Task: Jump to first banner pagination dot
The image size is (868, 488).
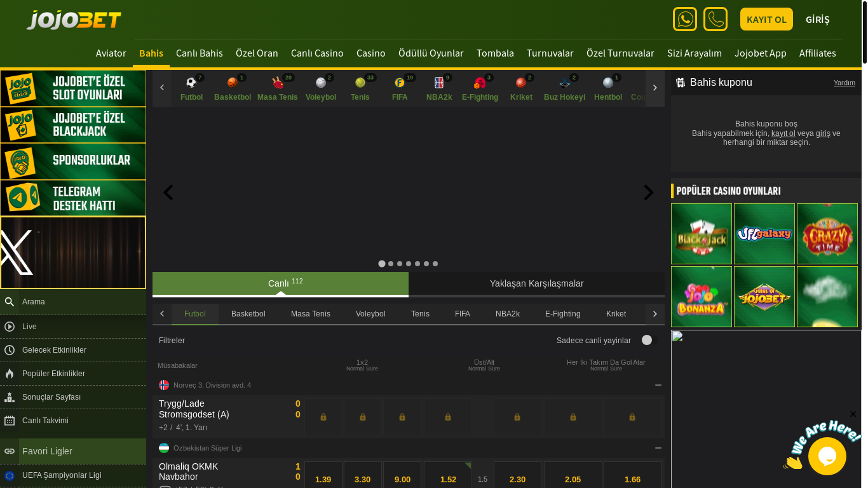Action: [x=382, y=264]
